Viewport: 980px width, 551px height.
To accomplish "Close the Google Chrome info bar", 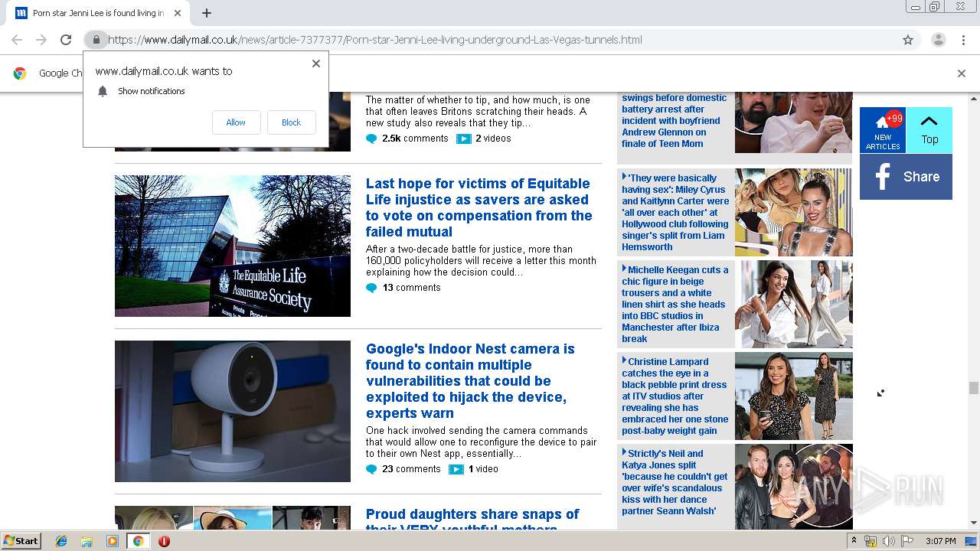I will tap(962, 73).
